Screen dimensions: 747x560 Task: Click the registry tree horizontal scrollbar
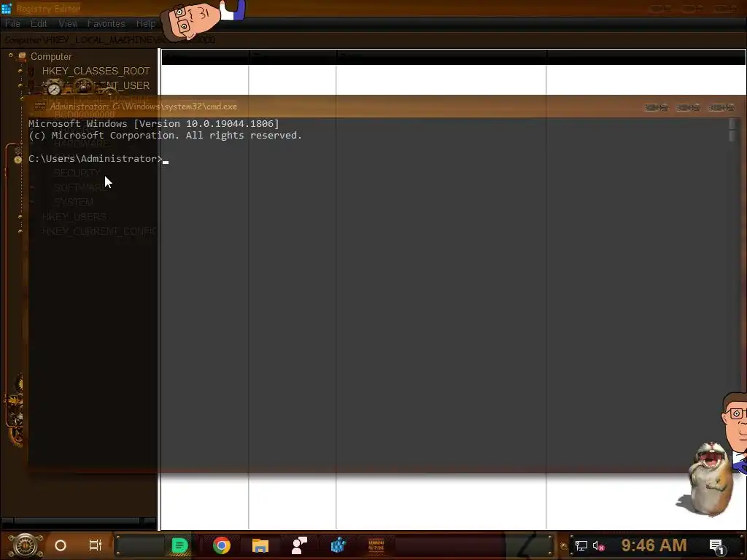click(79, 521)
